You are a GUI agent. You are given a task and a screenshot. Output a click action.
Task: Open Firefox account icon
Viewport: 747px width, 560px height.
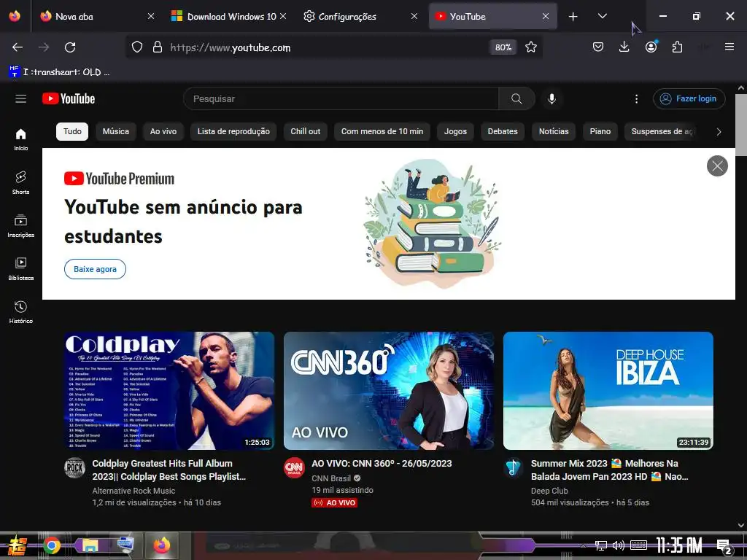pyautogui.click(x=651, y=47)
